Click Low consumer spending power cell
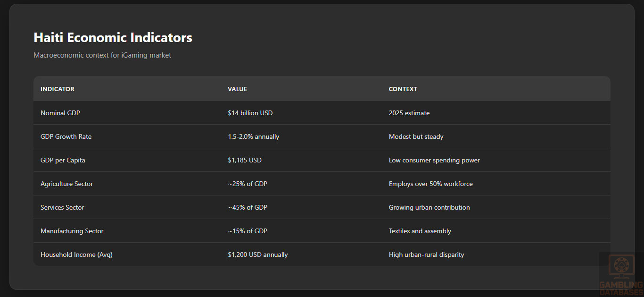Image resolution: width=644 pixels, height=297 pixels. click(434, 161)
